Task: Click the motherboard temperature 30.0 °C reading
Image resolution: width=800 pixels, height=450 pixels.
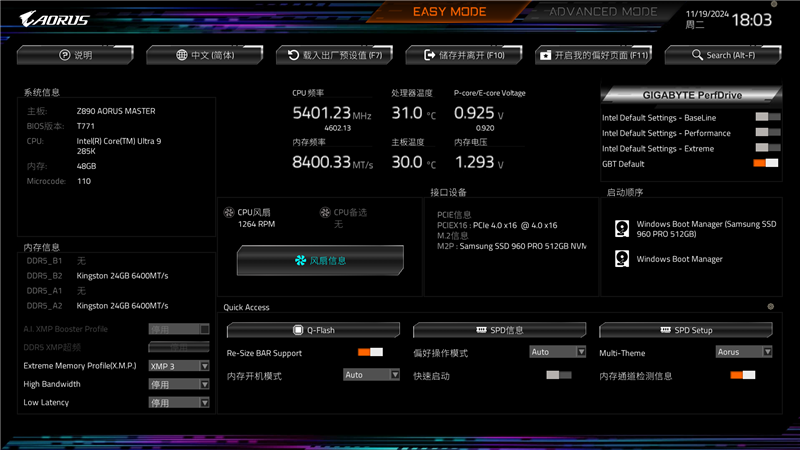Action: 414,162
